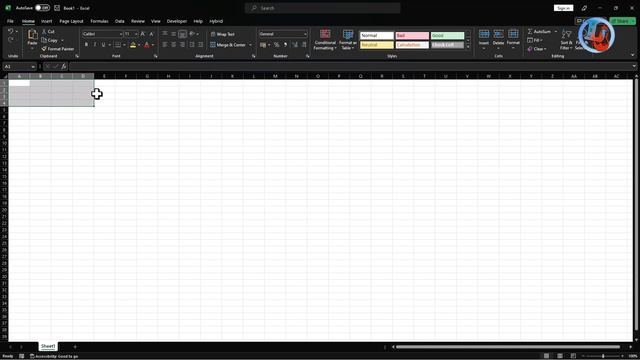640x360 pixels.
Task: Click the Name Box showing A1
Action: tap(19, 67)
